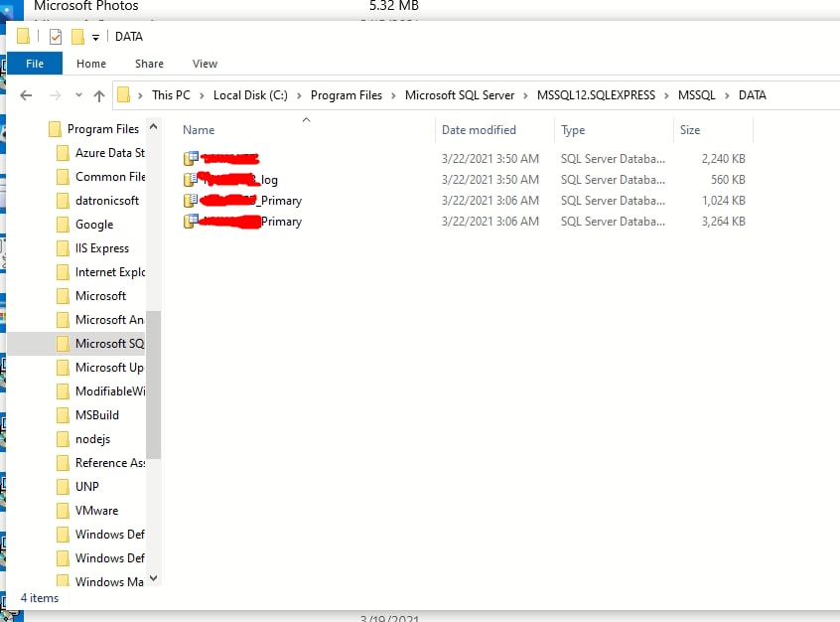The width and height of the screenshot is (840, 622).
Task: Click the navigation pane scrollbar thumb
Action: [154, 385]
